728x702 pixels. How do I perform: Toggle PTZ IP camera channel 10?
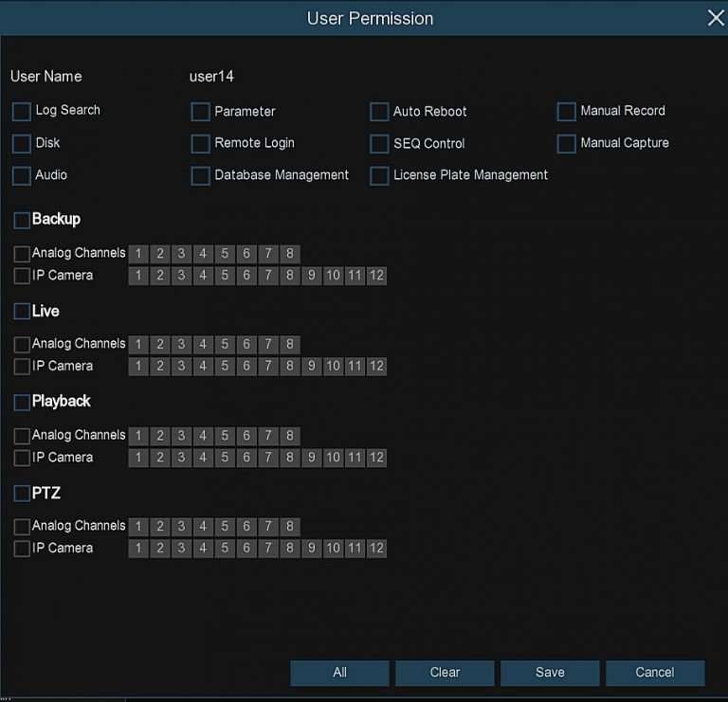coord(333,548)
